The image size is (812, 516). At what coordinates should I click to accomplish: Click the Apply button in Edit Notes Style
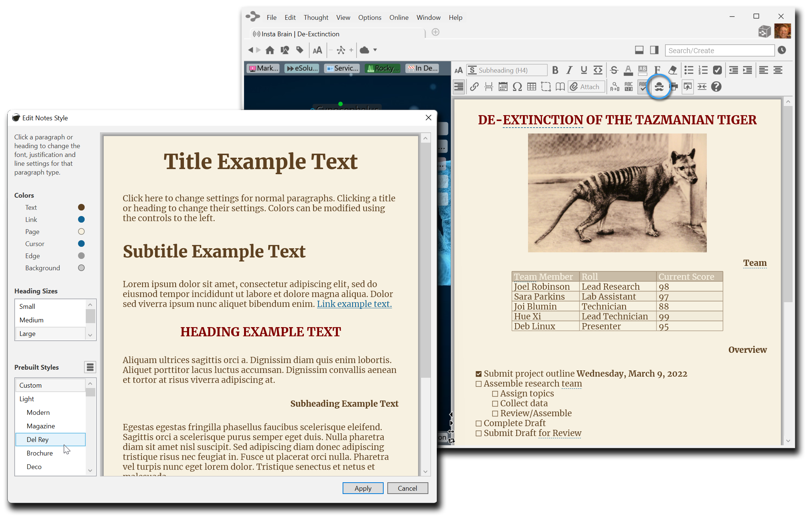click(x=362, y=488)
